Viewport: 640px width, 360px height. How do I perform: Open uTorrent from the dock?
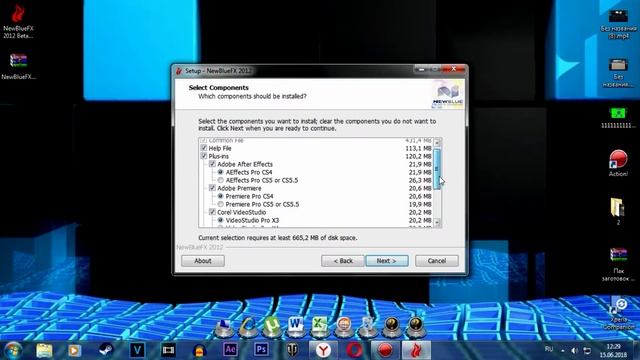(x=271, y=327)
